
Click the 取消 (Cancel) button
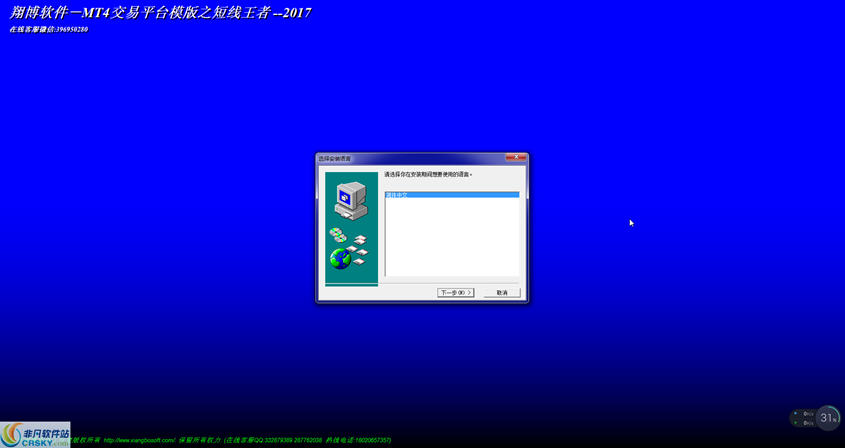click(502, 293)
